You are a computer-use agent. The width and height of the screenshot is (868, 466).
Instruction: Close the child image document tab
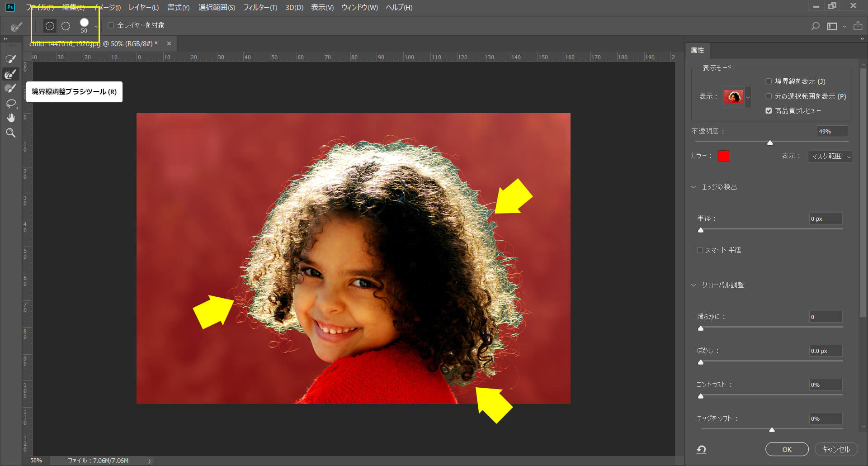pyautogui.click(x=169, y=43)
